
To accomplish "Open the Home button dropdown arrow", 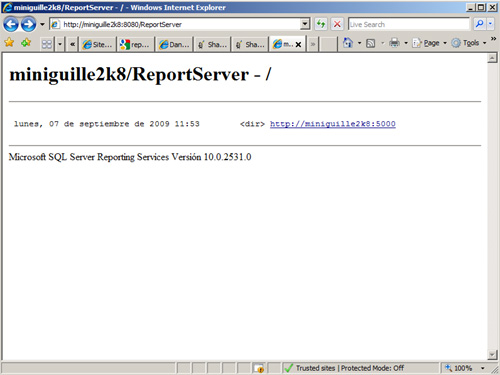I will click(359, 43).
